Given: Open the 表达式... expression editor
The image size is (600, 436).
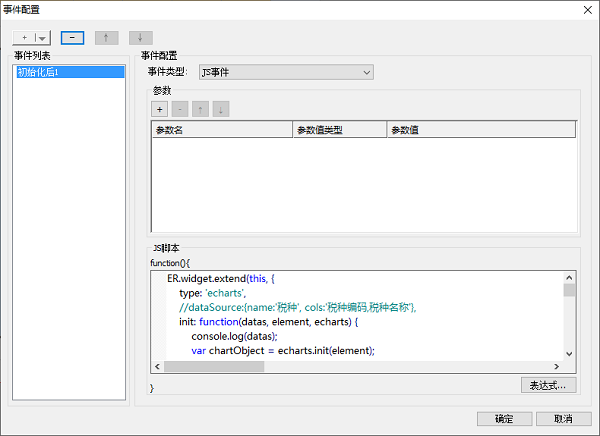Looking at the screenshot, I should point(548,385).
